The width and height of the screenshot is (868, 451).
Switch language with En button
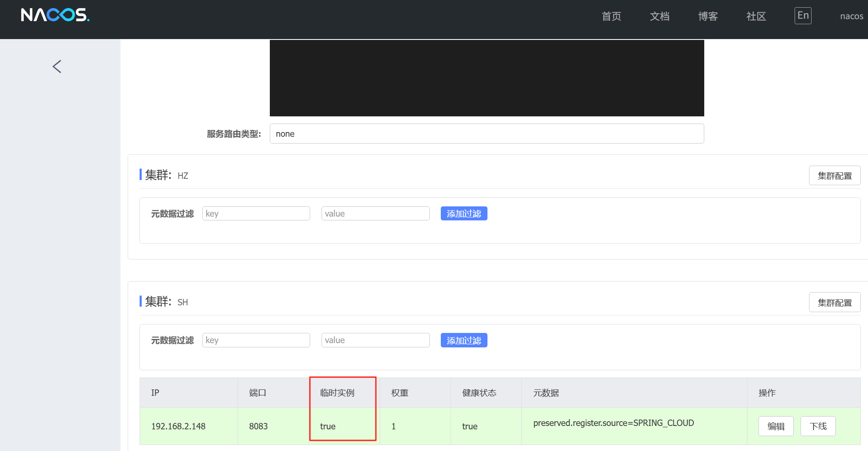tap(803, 16)
